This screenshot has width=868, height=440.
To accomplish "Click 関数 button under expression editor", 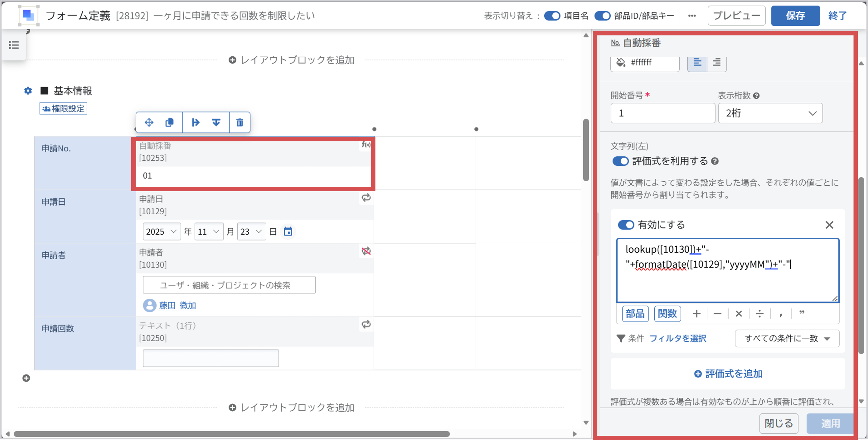I will 668,314.
